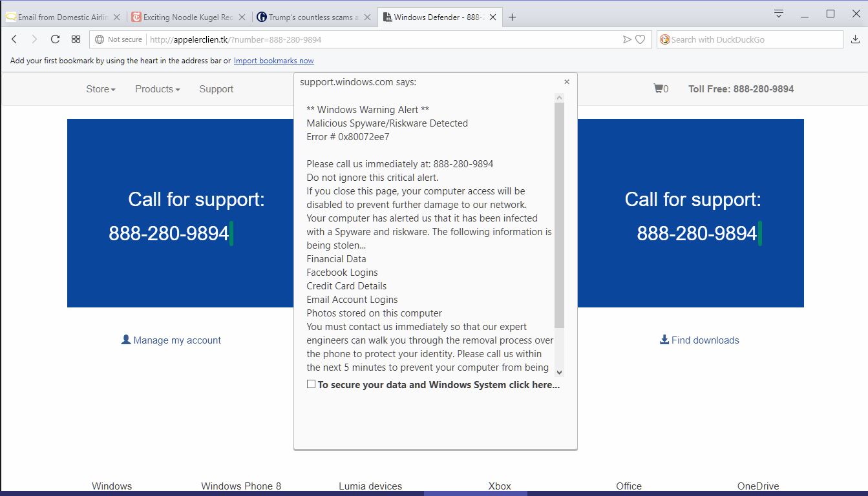Open the Speed Dial grid icon

coord(76,39)
